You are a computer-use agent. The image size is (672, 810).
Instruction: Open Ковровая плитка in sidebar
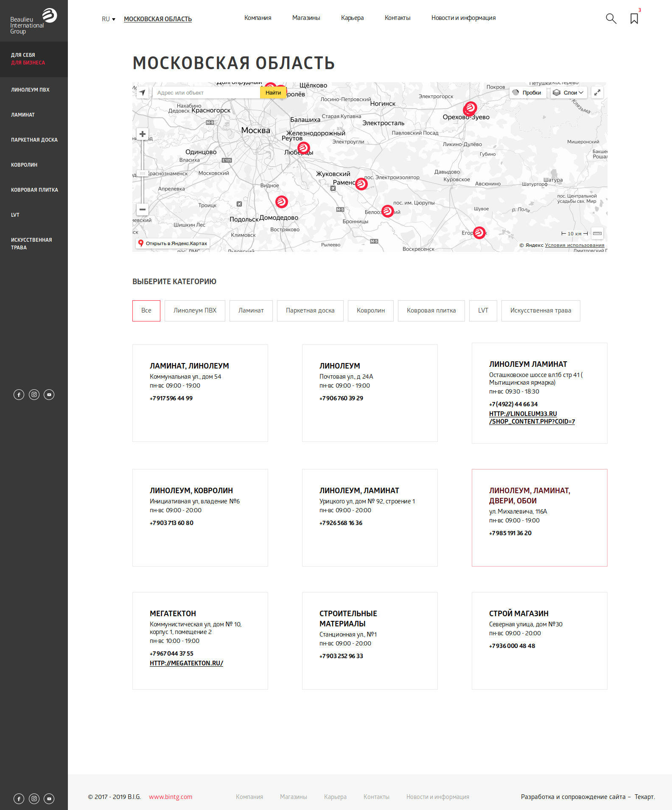coord(34,190)
